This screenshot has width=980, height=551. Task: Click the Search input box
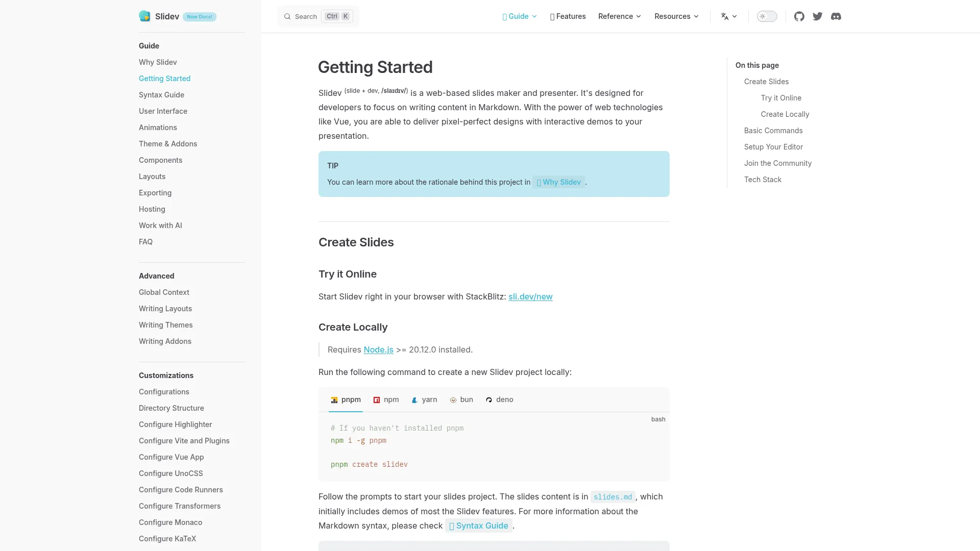click(318, 16)
